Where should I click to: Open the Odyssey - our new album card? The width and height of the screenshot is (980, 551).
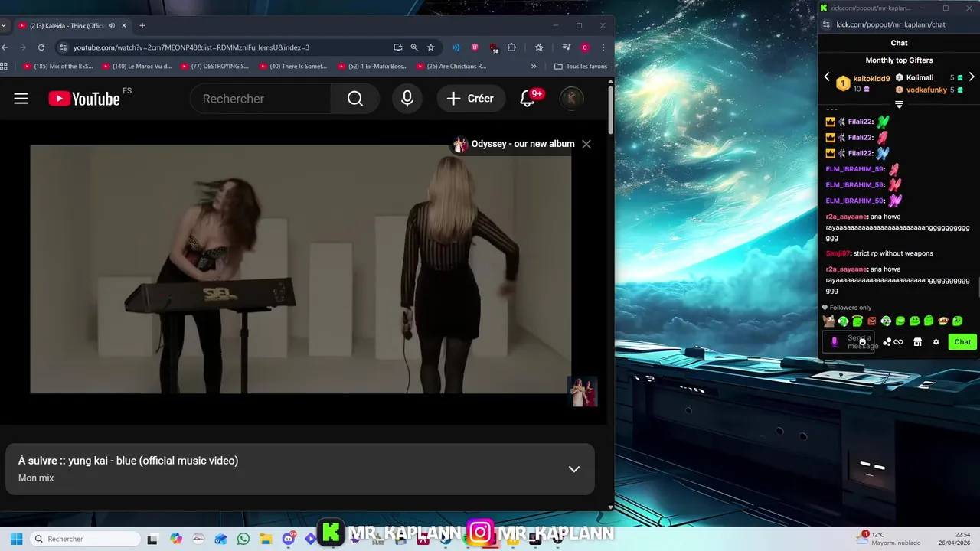click(514, 144)
